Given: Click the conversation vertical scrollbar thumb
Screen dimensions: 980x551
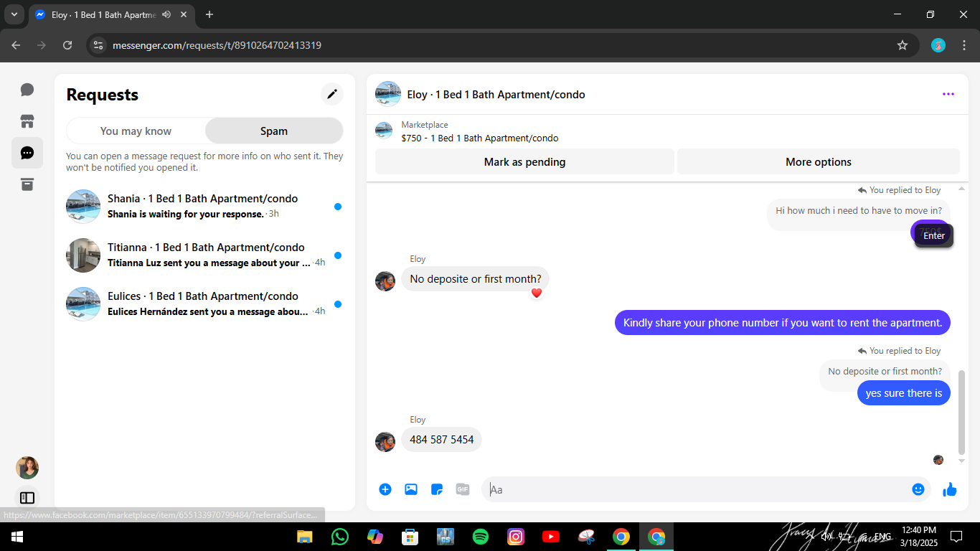Looking at the screenshot, I should pos(962,413).
